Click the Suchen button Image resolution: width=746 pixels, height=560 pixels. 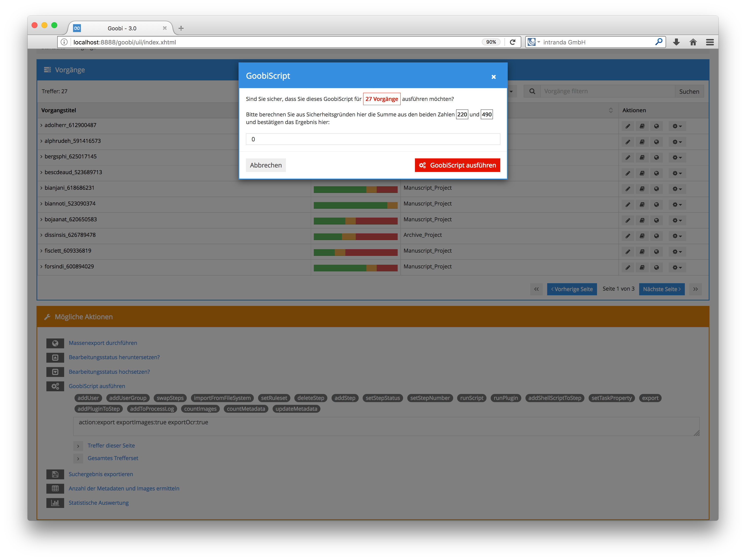[689, 92]
